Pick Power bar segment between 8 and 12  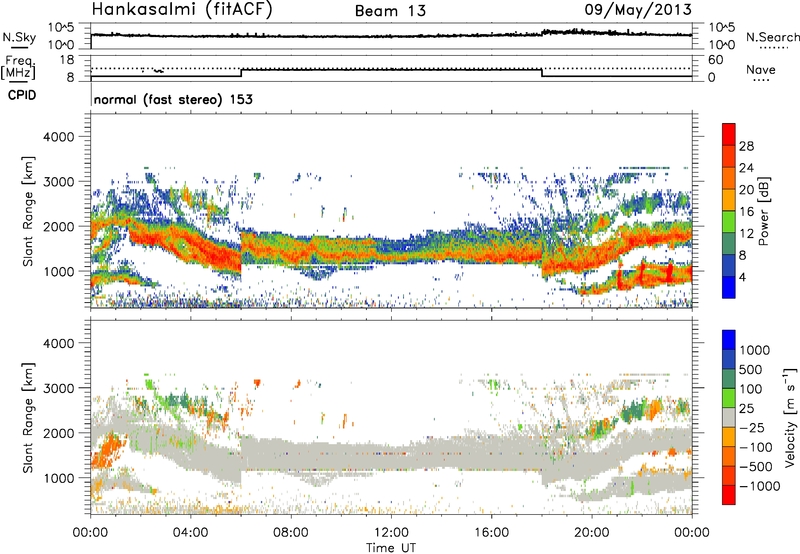pos(729,244)
